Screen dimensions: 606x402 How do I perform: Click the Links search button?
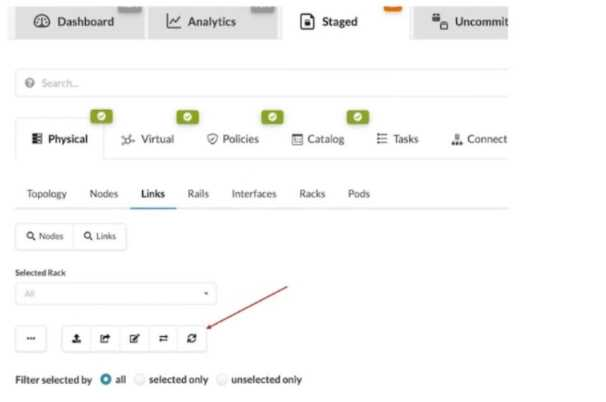[99, 236]
